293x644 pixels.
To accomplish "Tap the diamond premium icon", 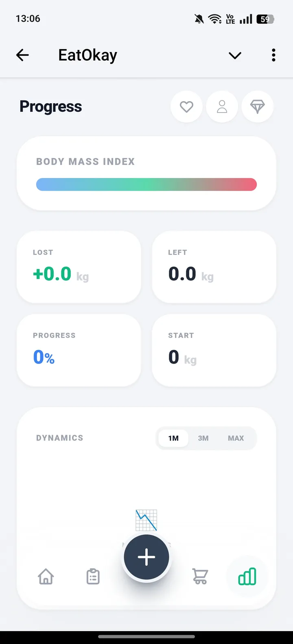I will click(257, 107).
